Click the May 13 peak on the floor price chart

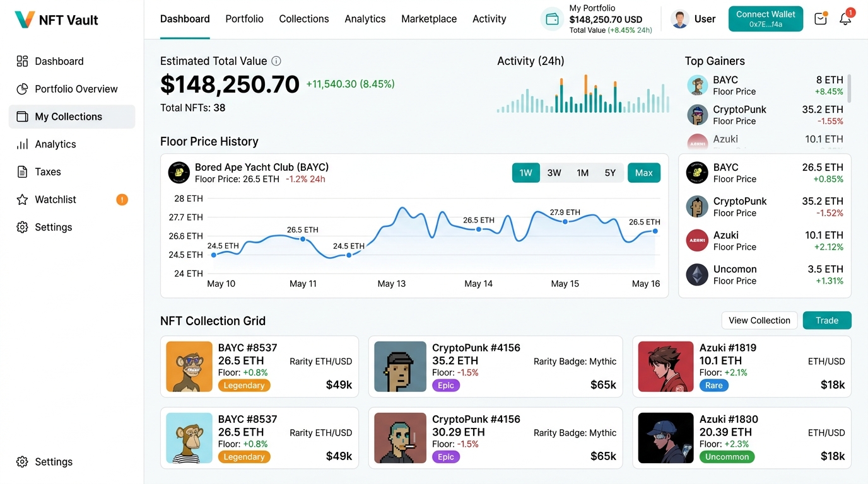(401, 209)
